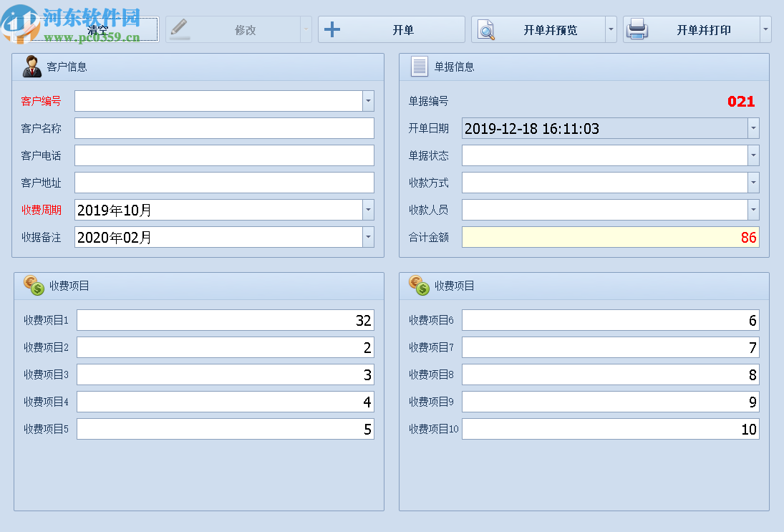Click the blue plus icon for 开单
The image size is (784, 532).
point(332,29)
